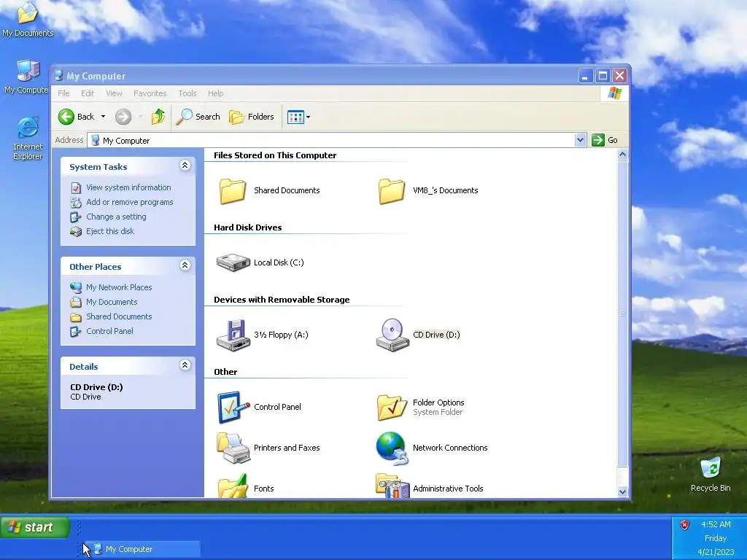The image size is (747, 560).
Task: Open the Favorites menu
Action: pos(150,93)
